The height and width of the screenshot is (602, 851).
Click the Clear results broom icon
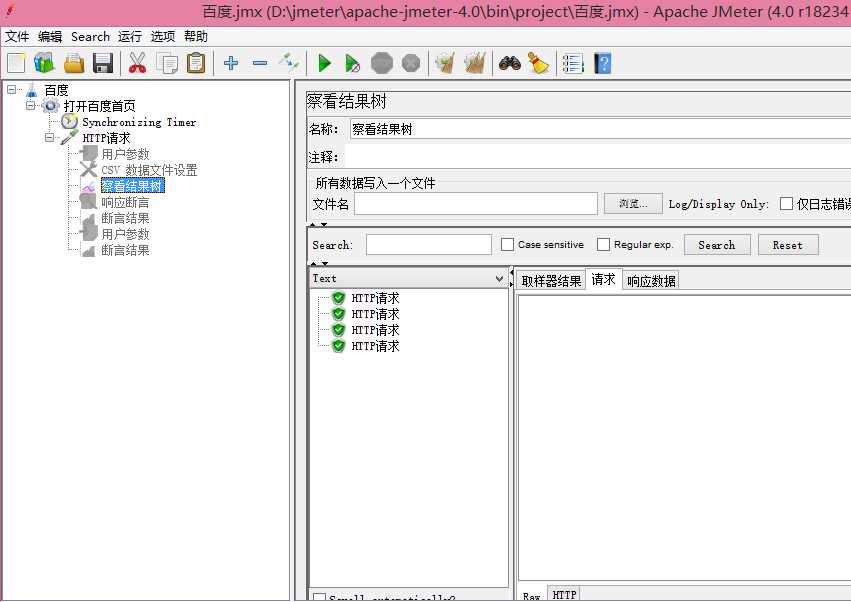[x=445, y=63]
